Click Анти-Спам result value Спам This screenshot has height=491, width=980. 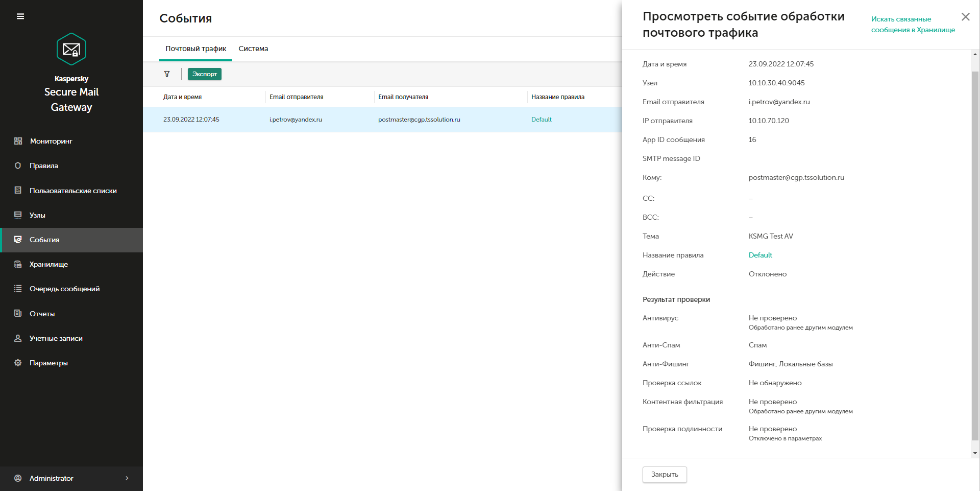[x=757, y=345]
